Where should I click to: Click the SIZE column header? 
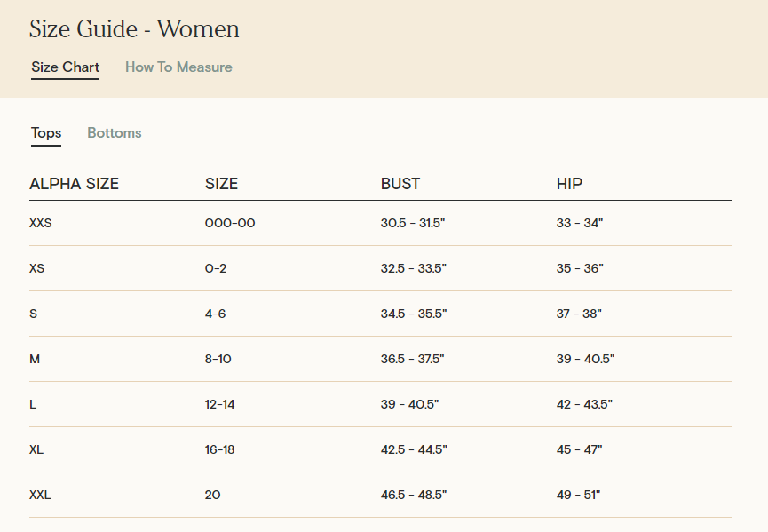coord(221,185)
